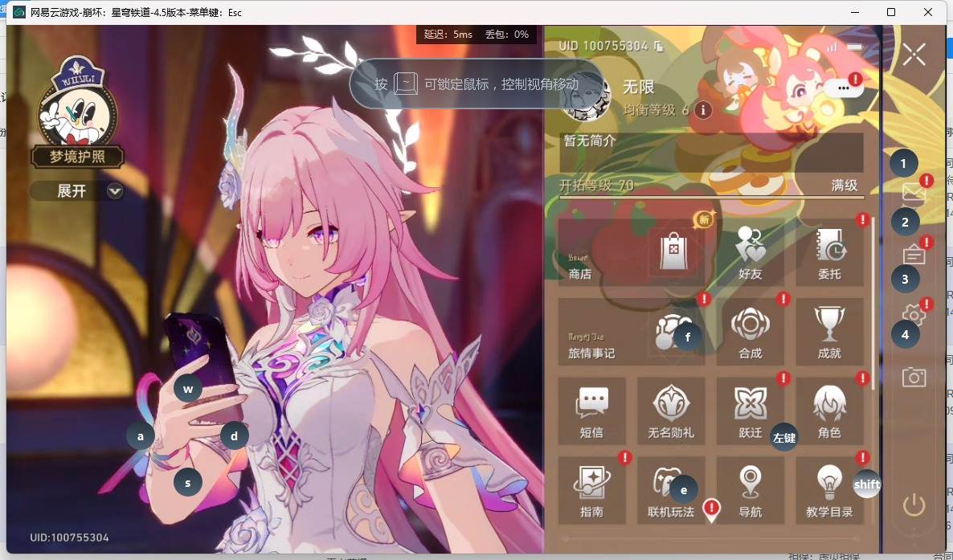Open 无名勋礼 battle pass
953x560 pixels.
pyautogui.click(x=671, y=411)
